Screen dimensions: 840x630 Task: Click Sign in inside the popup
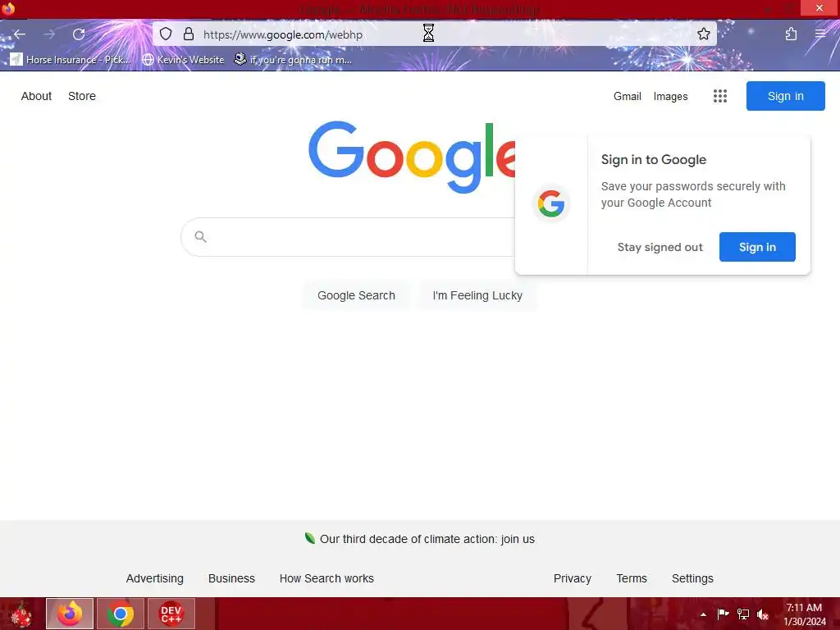coord(757,247)
